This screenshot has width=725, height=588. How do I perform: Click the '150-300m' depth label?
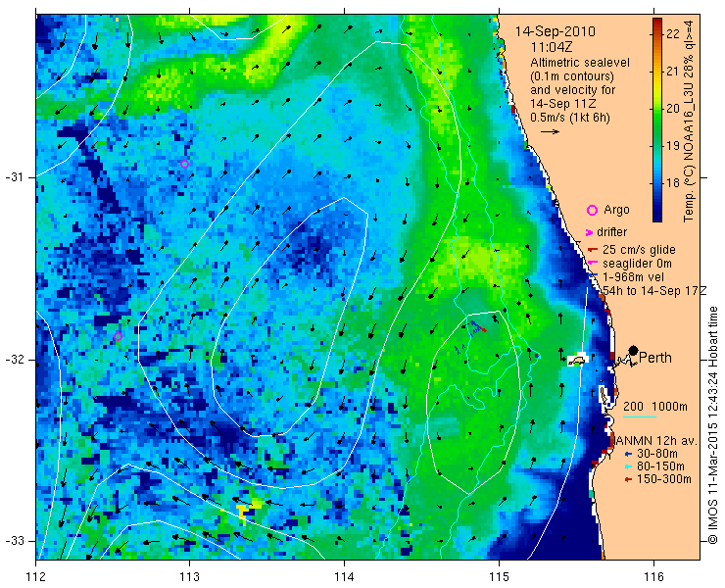point(664,479)
